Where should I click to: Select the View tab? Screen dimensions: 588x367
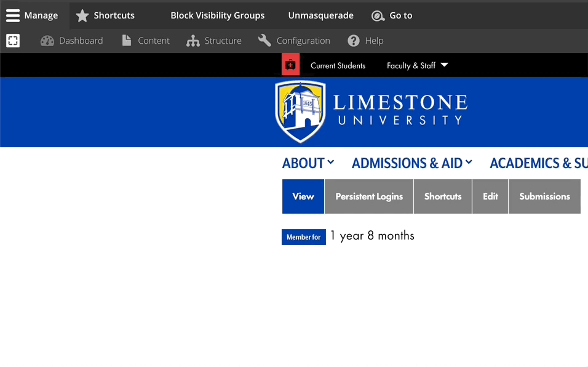tap(303, 196)
